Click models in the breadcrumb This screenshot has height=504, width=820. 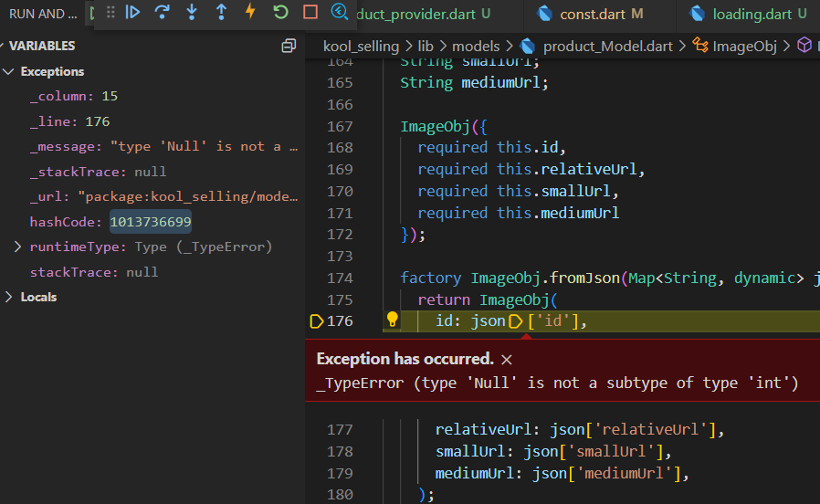[476, 46]
